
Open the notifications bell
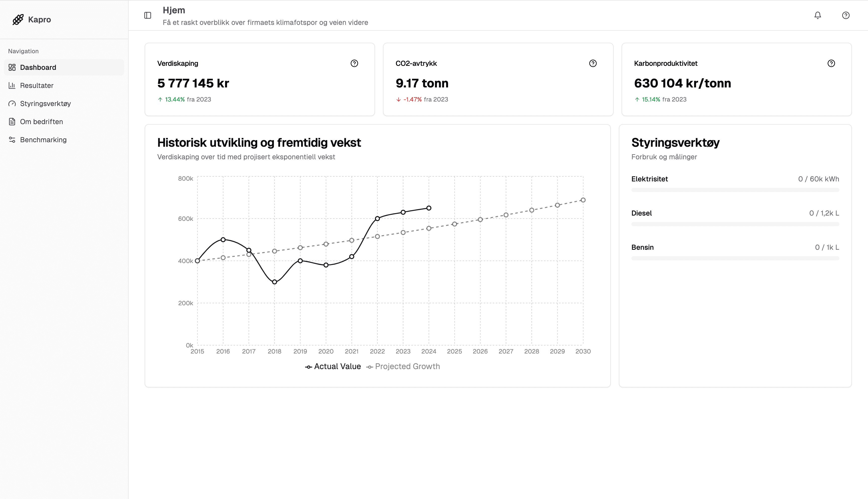817,15
